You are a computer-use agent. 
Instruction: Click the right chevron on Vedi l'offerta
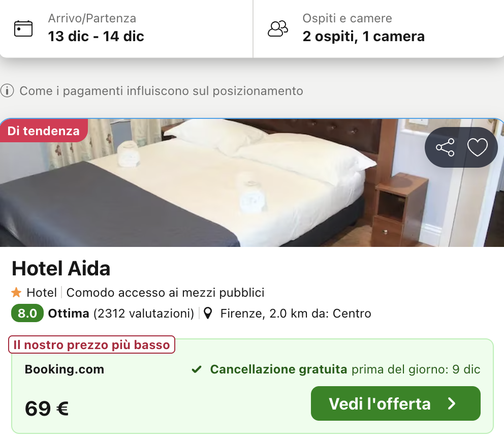point(452,403)
